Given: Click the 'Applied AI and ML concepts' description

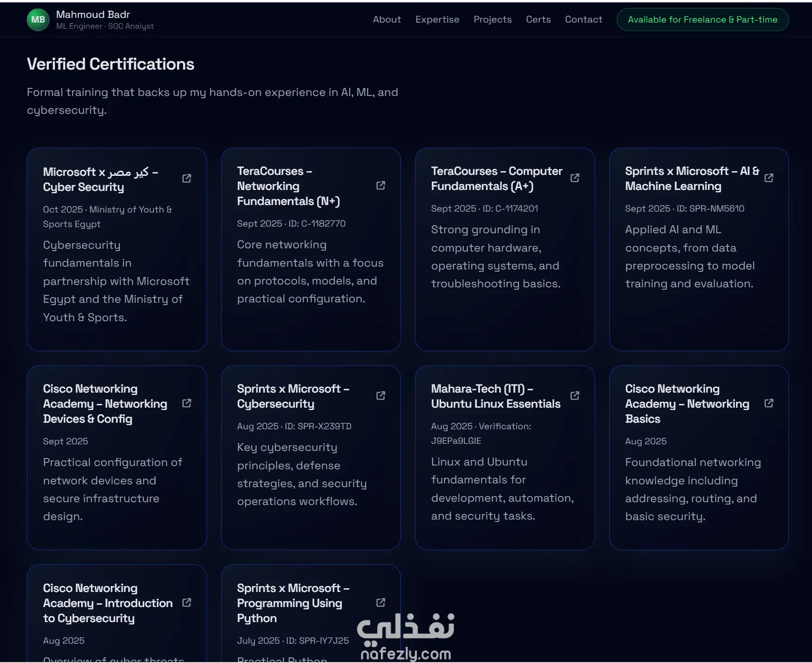Looking at the screenshot, I should point(690,257).
